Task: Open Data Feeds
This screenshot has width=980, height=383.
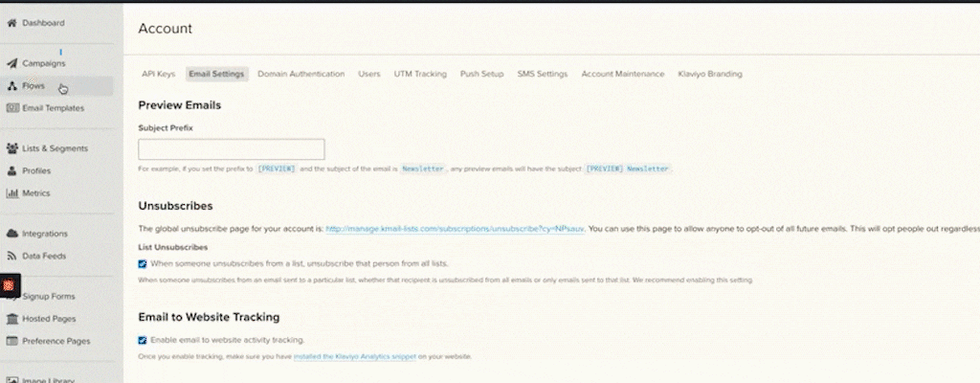Action: pos(44,256)
